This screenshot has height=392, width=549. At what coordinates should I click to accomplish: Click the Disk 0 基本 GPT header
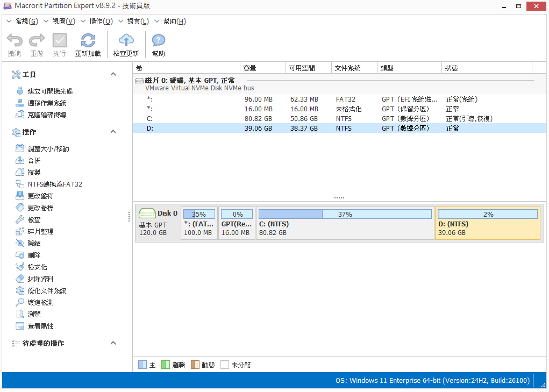[x=158, y=223]
